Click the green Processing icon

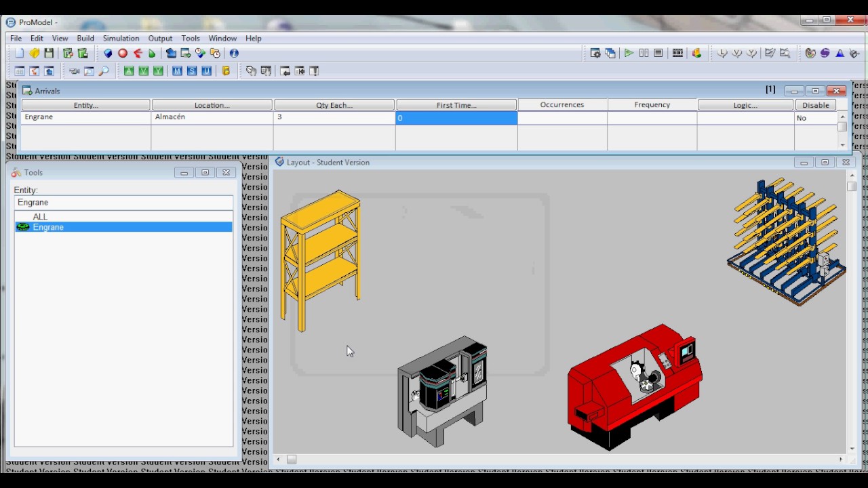[x=152, y=53]
